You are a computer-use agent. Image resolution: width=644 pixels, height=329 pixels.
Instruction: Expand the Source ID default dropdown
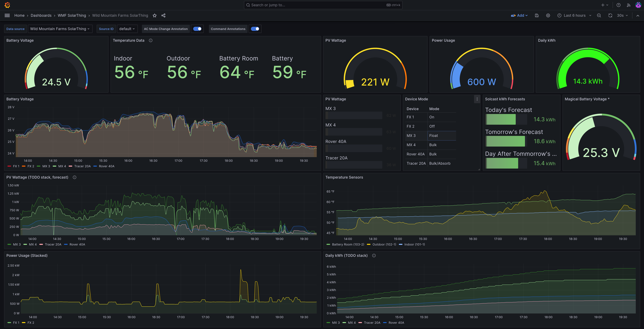(x=127, y=29)
